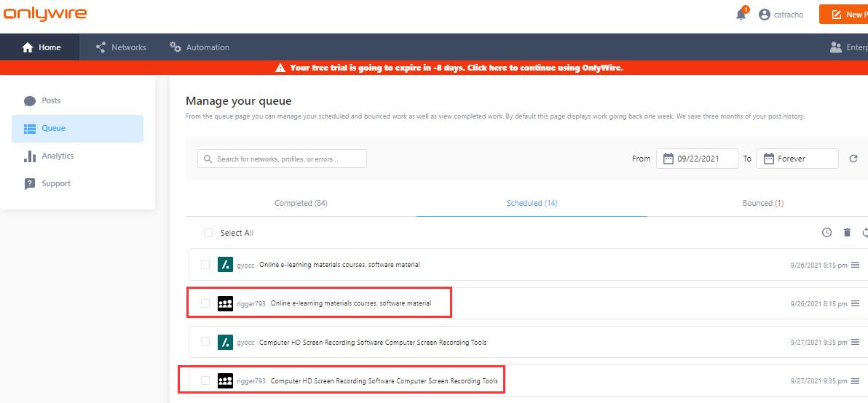Open the From date picker 09/22/2021
This screenshot has width=868, height=403.
pos(697,159)
